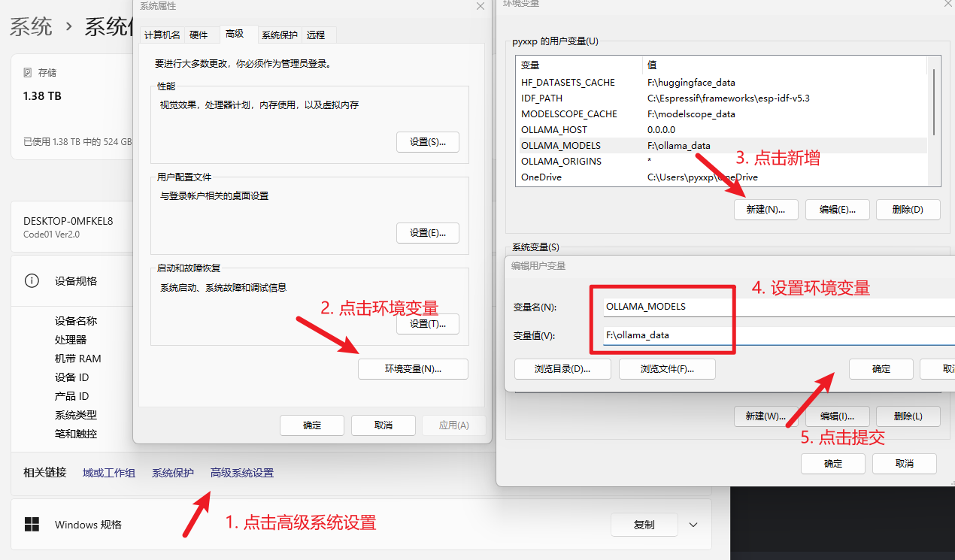
Task: Click the Windows logo icon beside Windows 规格
Action: pos(32,524)
